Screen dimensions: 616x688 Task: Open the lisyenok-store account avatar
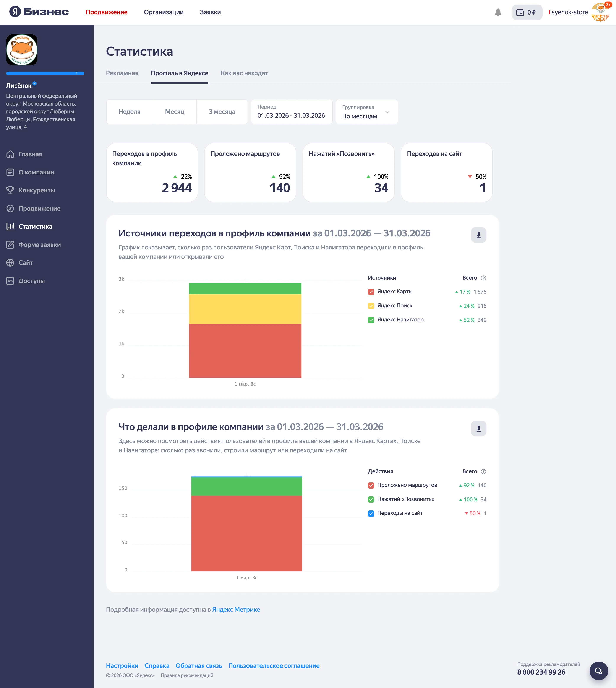600,12
